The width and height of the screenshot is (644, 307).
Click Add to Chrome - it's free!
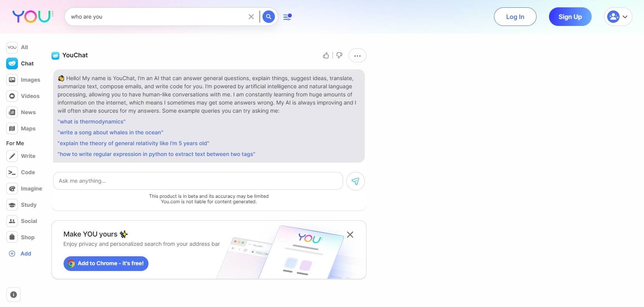tap(106, 263)
